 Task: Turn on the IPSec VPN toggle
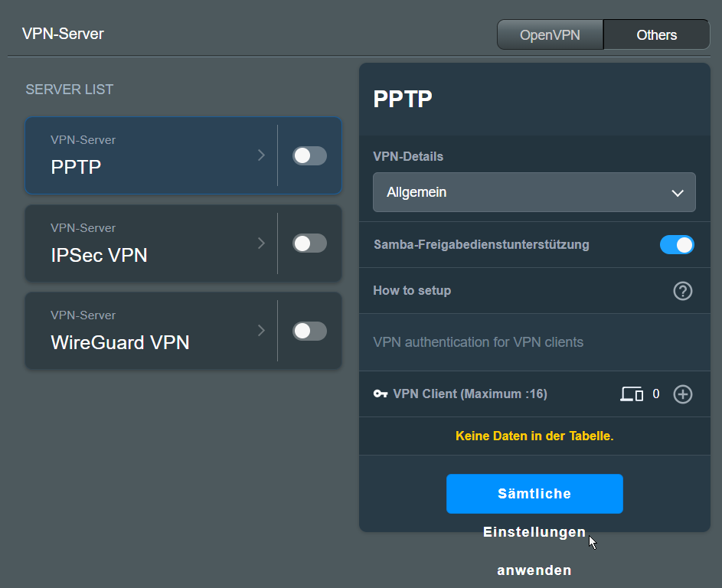click(x=309, y=243)
